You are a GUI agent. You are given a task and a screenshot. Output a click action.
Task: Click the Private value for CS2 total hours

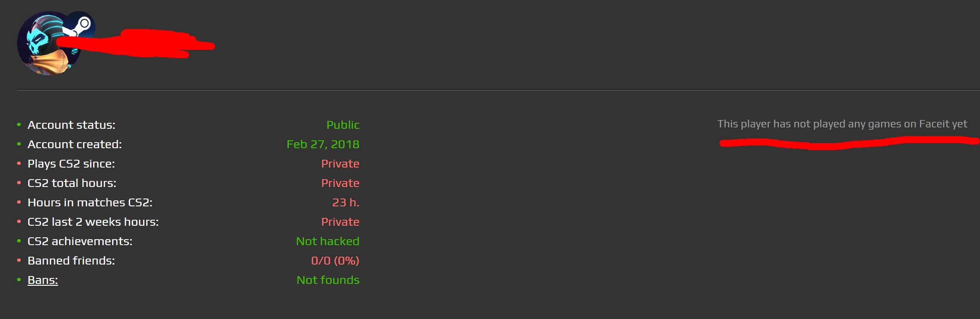(340, 183)
